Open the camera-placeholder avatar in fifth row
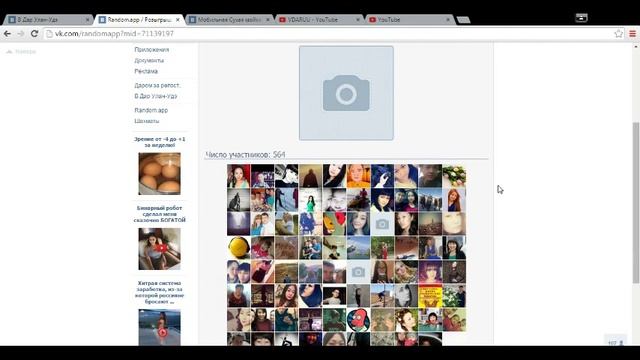640x360 pixels. coord(358,272)
